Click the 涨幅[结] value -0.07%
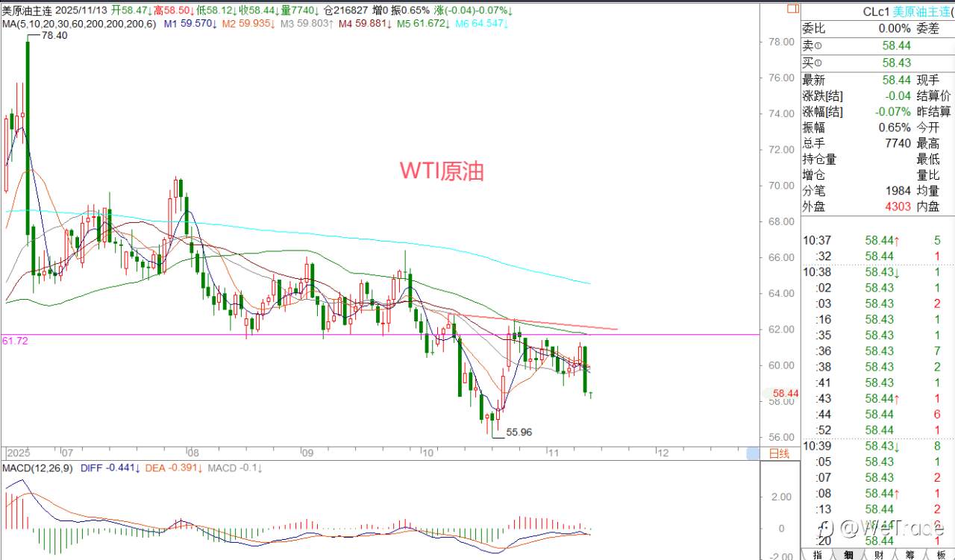Screen dimensions: 955x560 coord(892,112)
